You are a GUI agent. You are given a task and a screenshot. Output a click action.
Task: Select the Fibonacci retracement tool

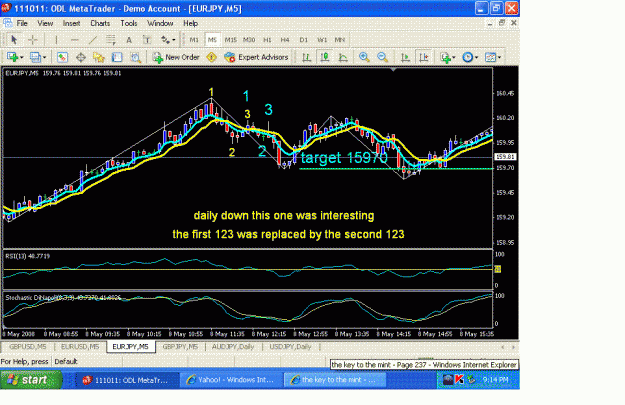(110, 39)
